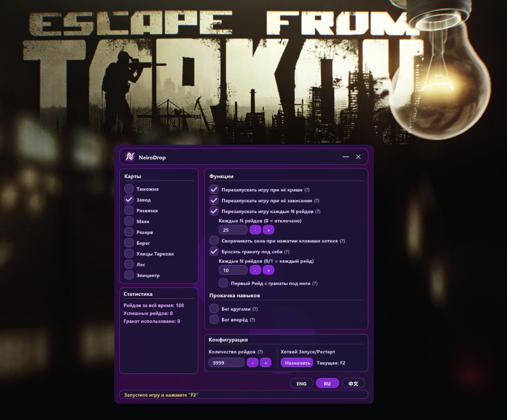The height and width of the screenshot is (420, 507).
Task: Click help icon beside Бег вперёд
Action: 252,320
